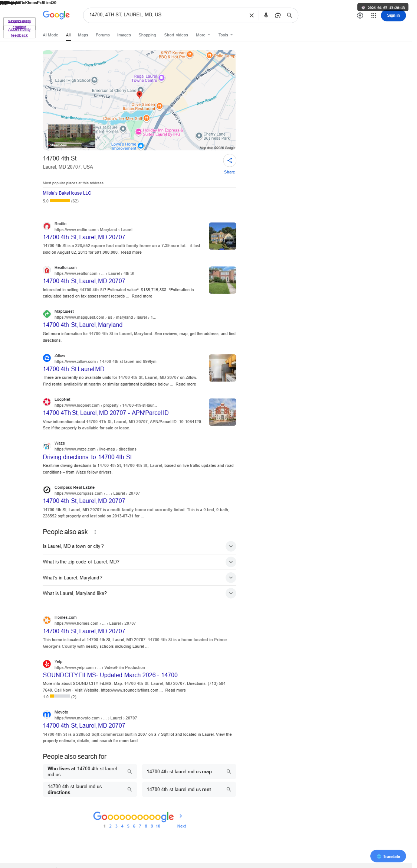
Task: Open Google apps grid icon
Action: coord(374,15)
